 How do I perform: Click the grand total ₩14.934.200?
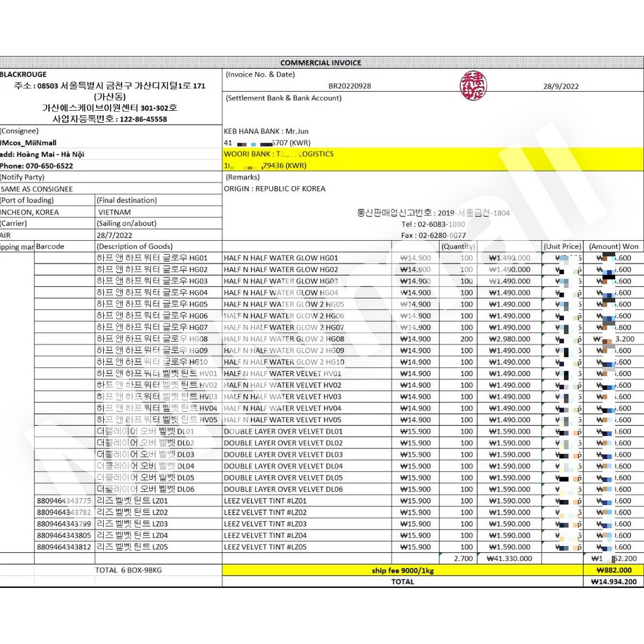tap(614, 582)
